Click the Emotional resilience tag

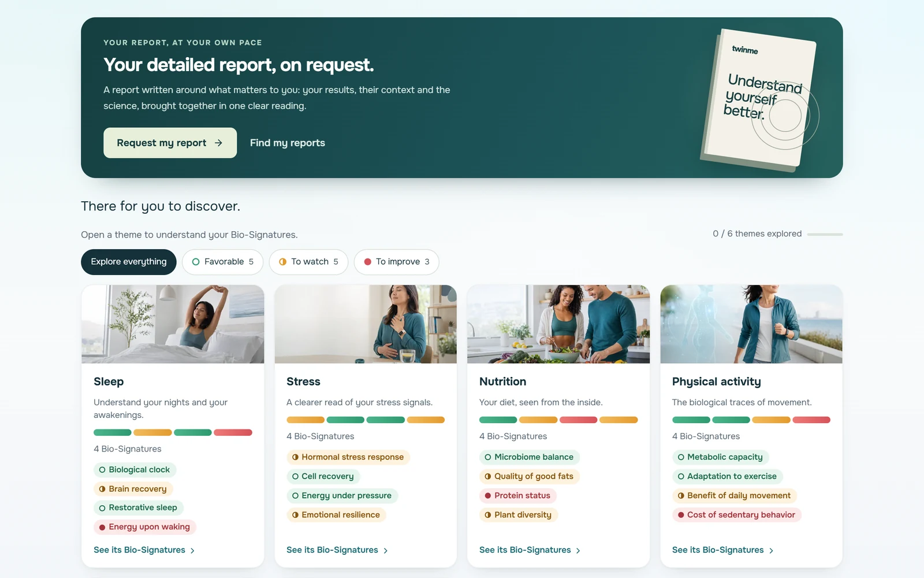point(337,515)
